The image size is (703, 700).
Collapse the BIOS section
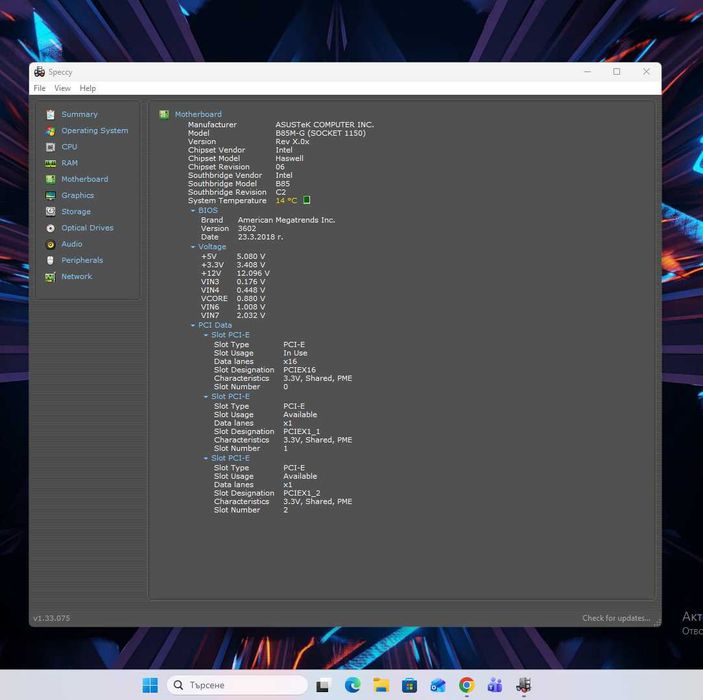point(193,210)
